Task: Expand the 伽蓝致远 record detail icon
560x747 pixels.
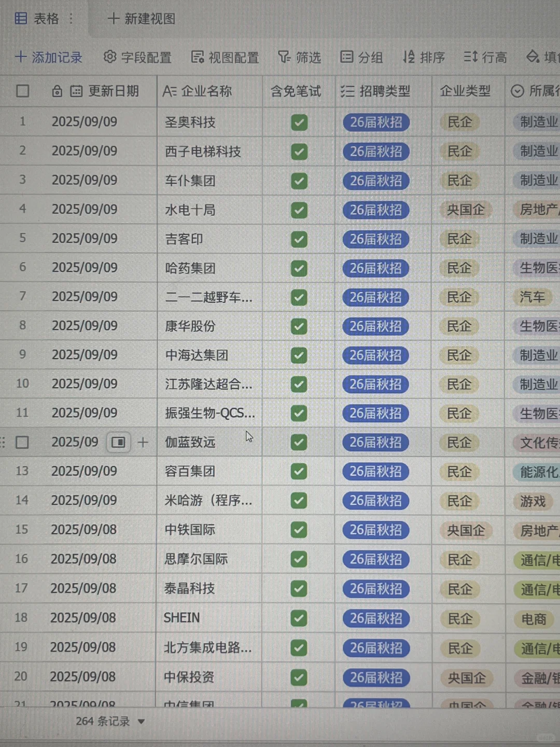Action: click(119, 442)
